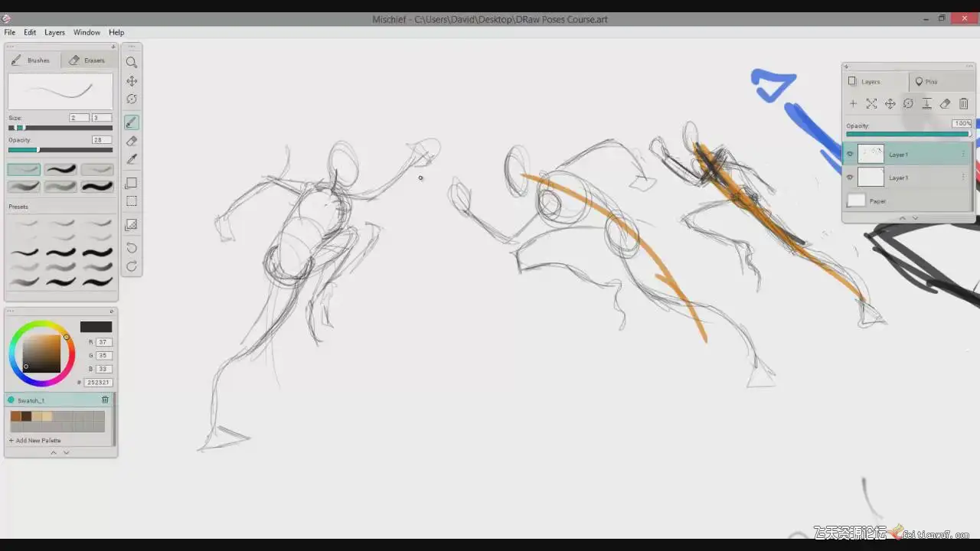Screen dimensions: 980x551
Task: Select the teal-highlighted brush type thumbnail
Action: (24, 169)
